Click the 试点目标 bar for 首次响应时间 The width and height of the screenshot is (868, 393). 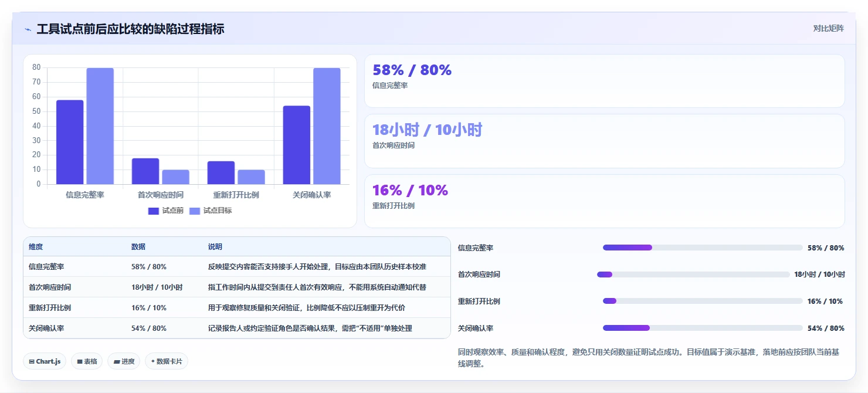click(175, 177)
